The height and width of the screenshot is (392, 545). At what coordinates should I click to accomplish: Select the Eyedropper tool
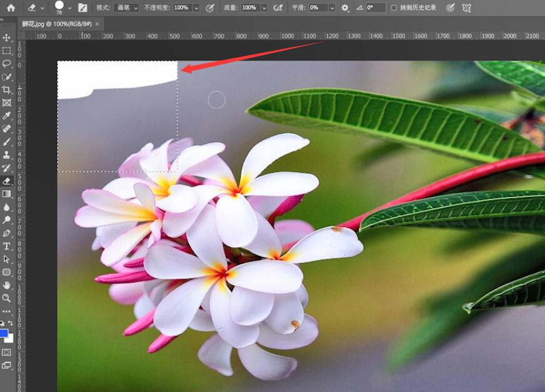tap(7, 116)
